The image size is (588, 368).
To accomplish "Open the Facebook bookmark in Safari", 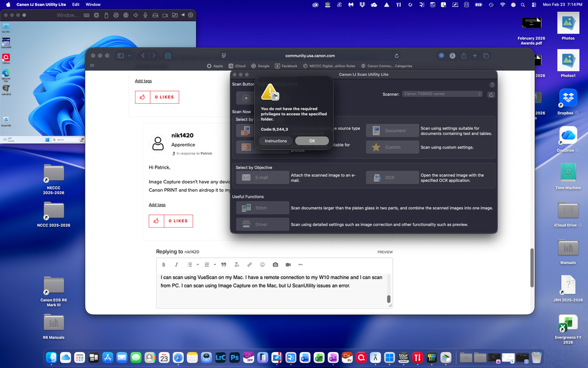I will click(x=286, y=66).
